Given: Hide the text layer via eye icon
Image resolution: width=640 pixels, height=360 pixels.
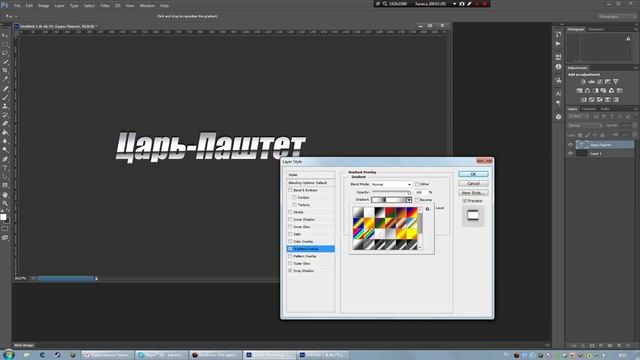Looking at the screenshot, I should pos(571,144).
